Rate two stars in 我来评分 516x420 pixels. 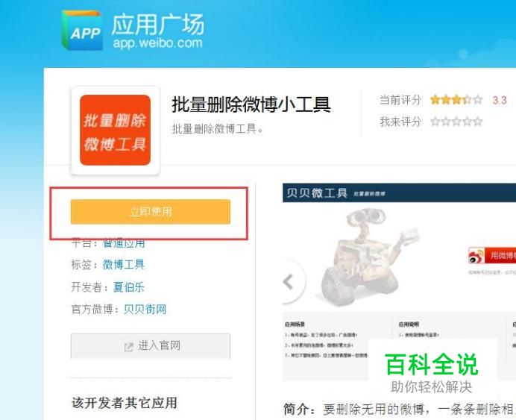click(446, 122)
